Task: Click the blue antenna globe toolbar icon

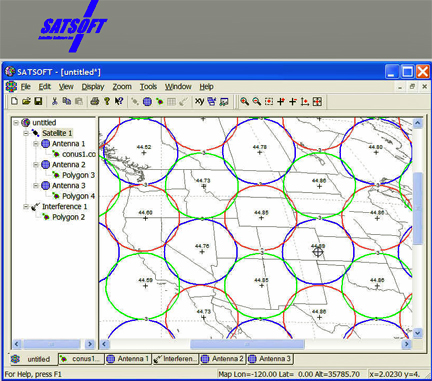Action: click(x=147, y=102)
